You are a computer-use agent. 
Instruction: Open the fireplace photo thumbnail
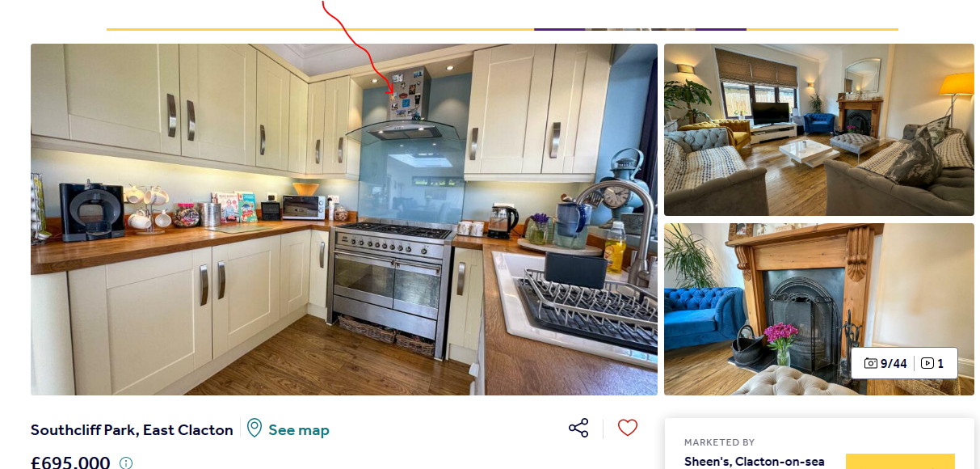click(819, 309)
